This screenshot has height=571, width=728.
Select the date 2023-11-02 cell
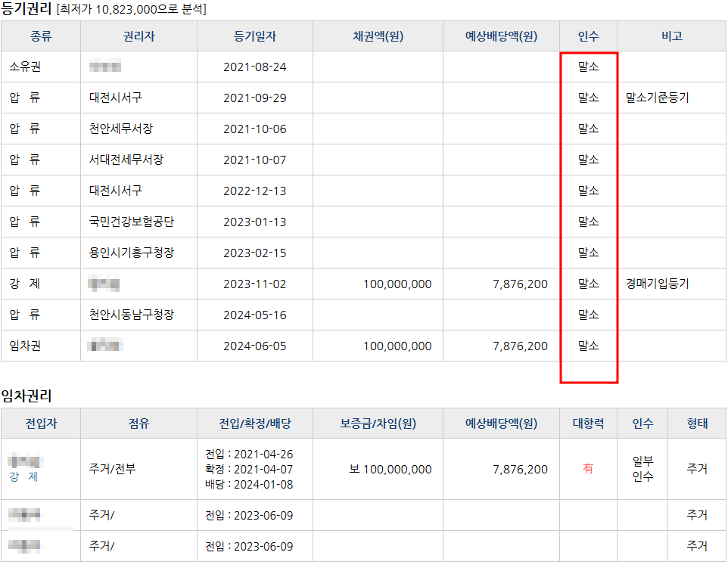point(255,284)
